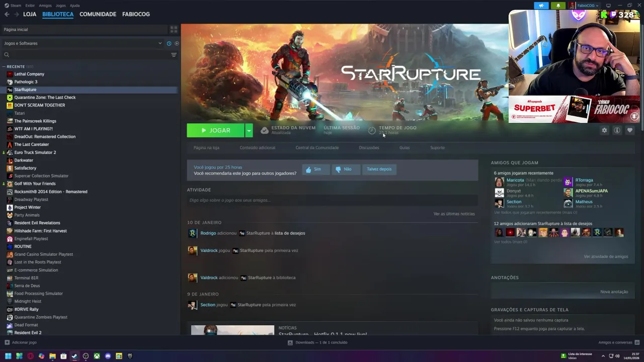
Task: Open dropdown arrow beside JOGAR
Action: [x=249, y=130]
